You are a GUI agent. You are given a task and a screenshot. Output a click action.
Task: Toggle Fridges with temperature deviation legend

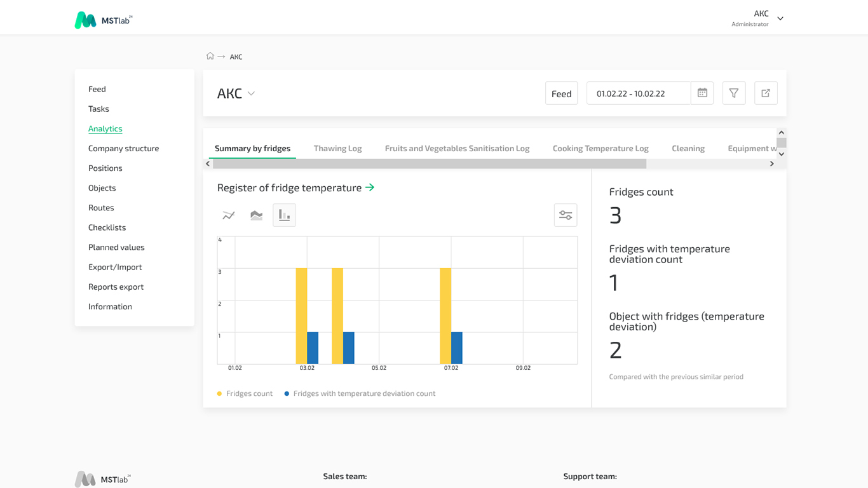(x=360, y=393)
